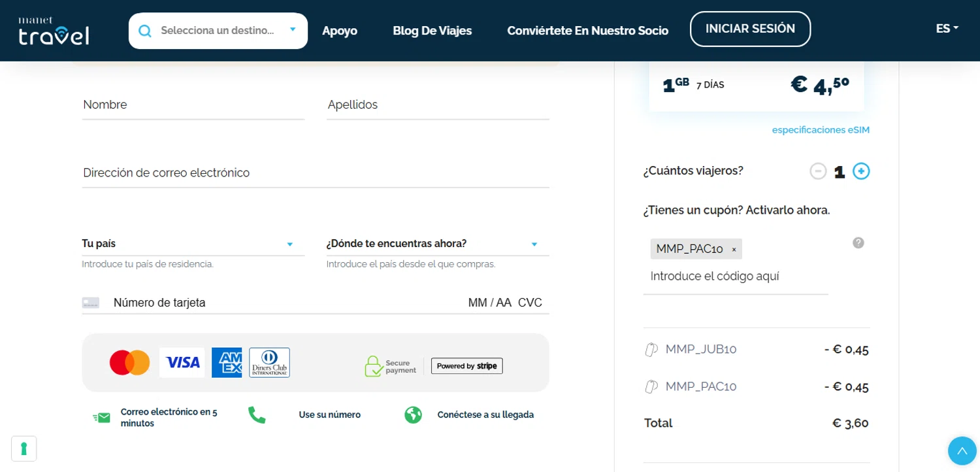Screen dimensions: 980x472
Task: Click the Diners Club logo
Action: coord(269,362)
